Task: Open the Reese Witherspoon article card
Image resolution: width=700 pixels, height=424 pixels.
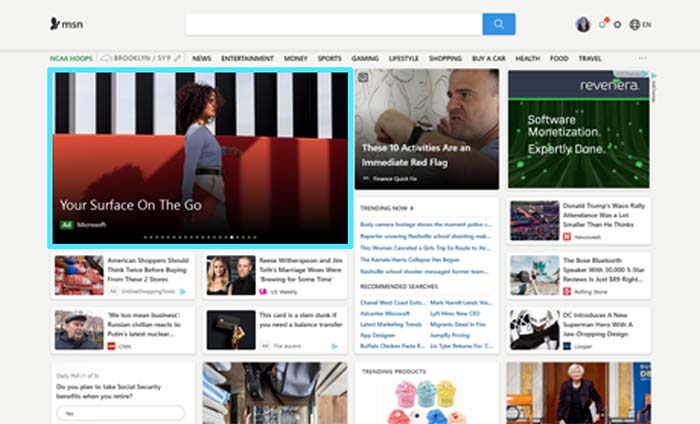Action: pyautogui.click(x=277, y=275)
